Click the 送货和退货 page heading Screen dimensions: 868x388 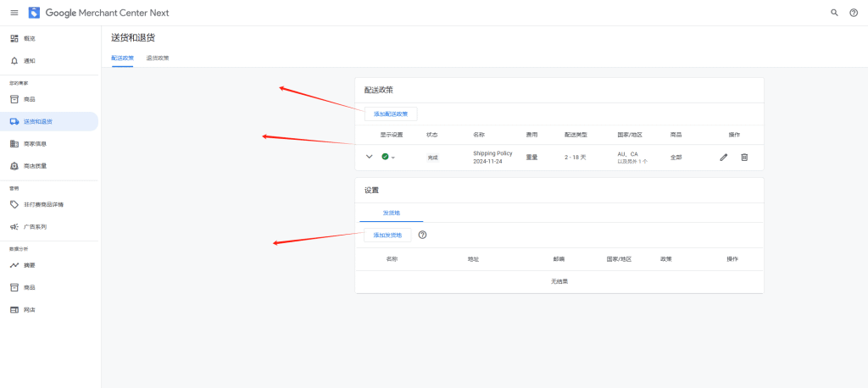pos(133,37)
